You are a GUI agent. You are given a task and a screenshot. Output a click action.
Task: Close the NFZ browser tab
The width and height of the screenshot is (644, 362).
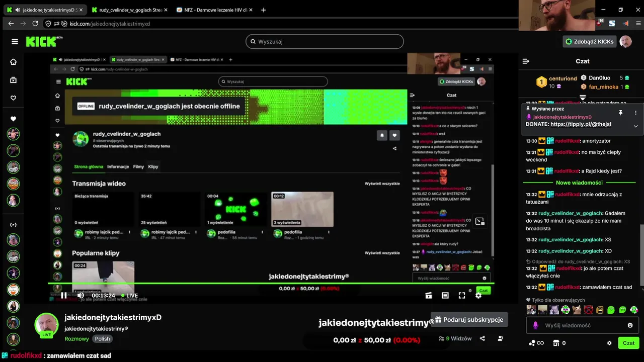click(x=250, y=10)
